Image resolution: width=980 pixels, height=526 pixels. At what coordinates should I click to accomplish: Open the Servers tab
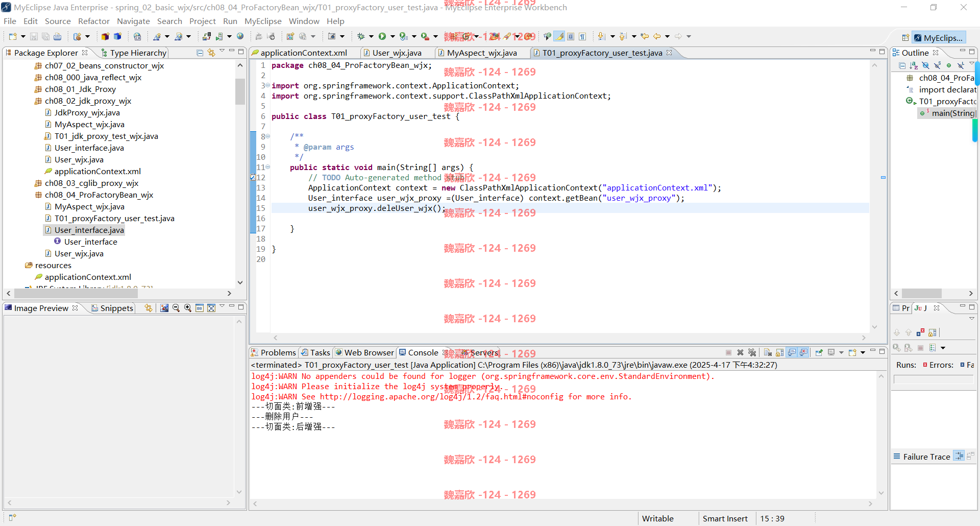[479, 352]
